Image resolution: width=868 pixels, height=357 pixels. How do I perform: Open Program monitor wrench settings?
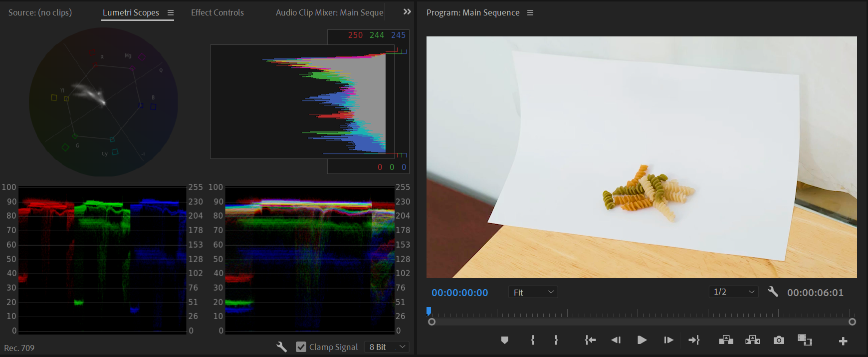click(x=773, y=292)
